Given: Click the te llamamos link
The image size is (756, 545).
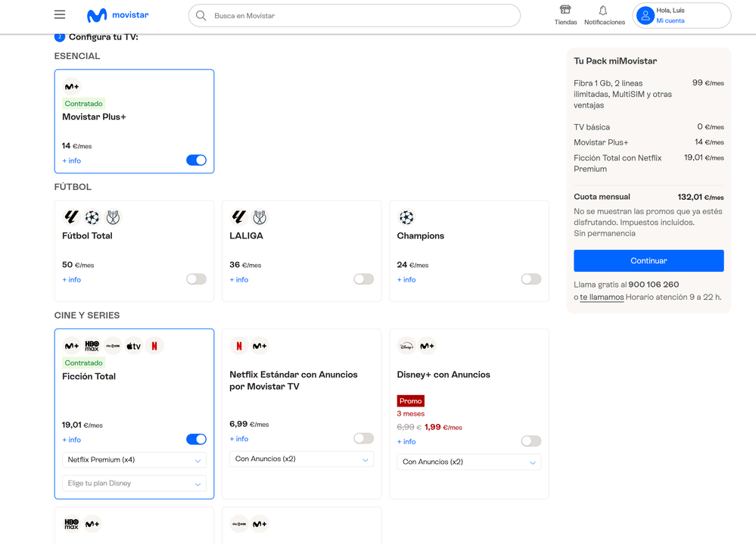Looking at the screenshot, I should [602, 297].
